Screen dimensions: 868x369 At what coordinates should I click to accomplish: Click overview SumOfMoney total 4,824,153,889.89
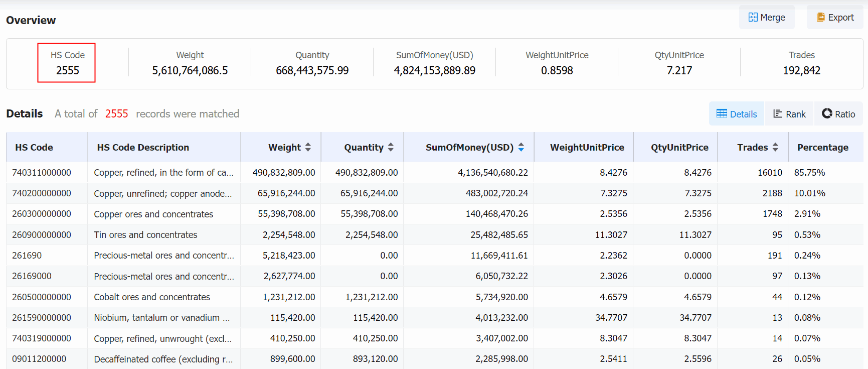point(435,71)
